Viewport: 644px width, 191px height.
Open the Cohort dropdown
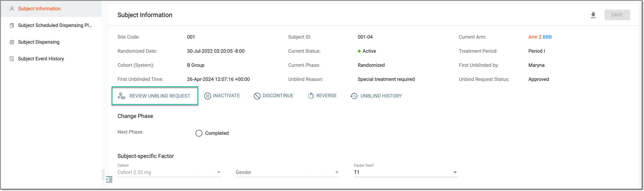coord(169,172)
